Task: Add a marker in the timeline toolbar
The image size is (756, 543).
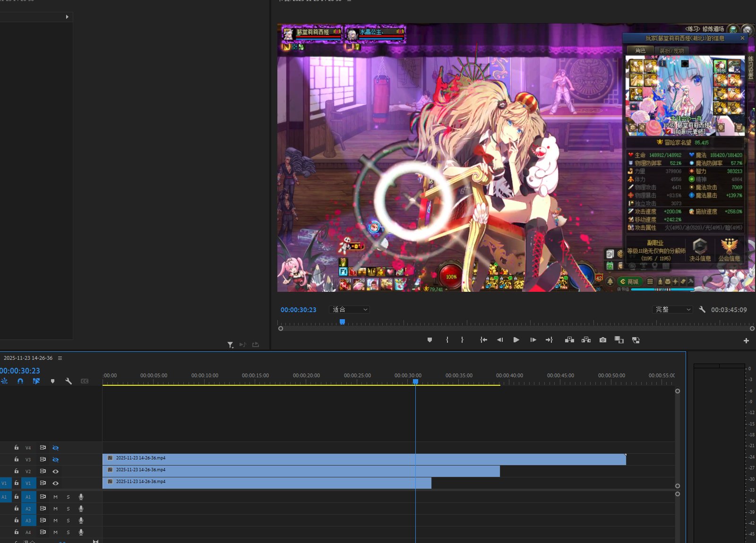Action: (x=52, y=381)
